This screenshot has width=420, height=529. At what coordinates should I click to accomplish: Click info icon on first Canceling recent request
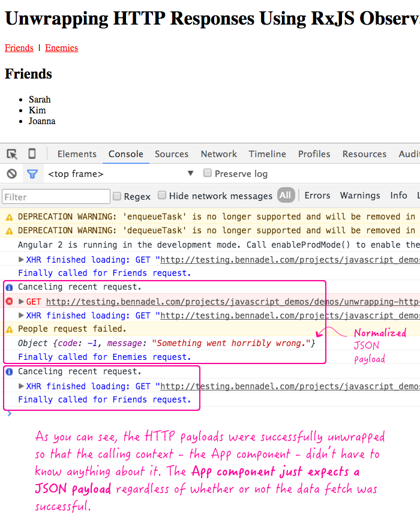click(x=10, y=287)
